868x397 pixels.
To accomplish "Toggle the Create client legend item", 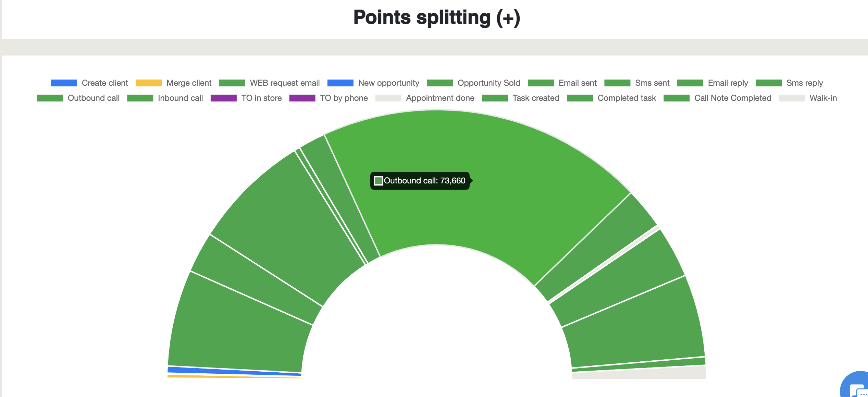I will click(x=89, y=83).
